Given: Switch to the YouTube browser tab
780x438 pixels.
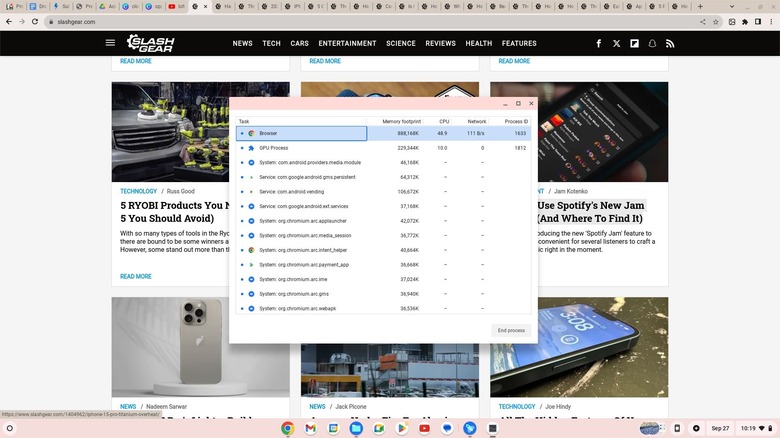Looking at the screenshot, I should pos(177,6).
